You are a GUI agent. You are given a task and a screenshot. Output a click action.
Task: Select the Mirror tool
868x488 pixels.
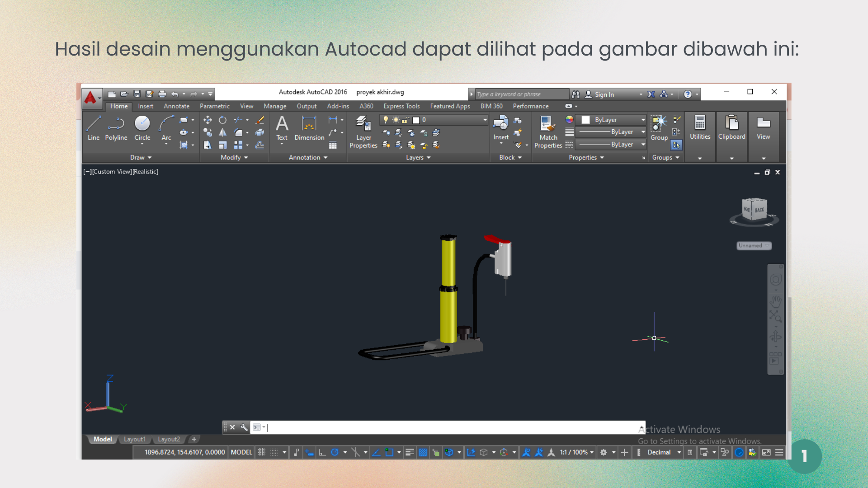(x=222, y=132)
